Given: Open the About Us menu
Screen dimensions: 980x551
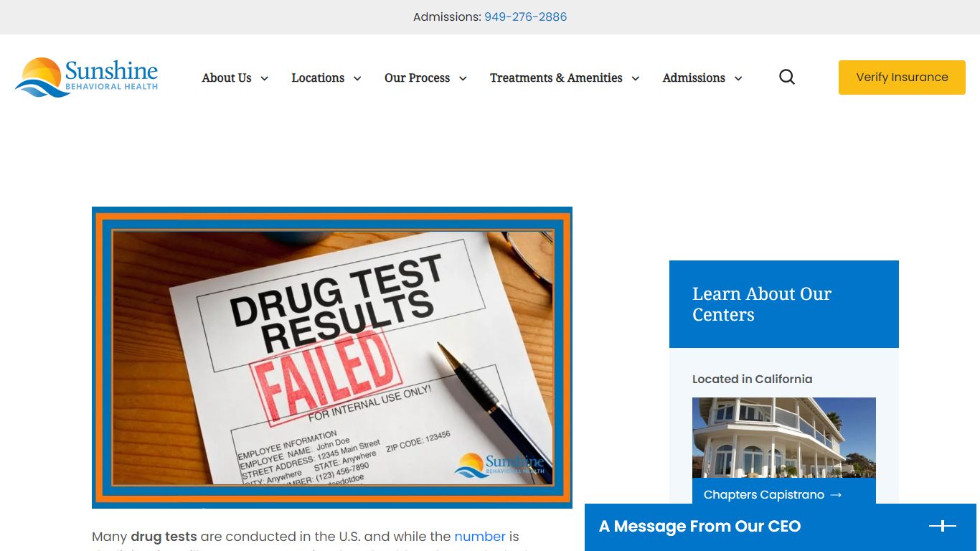Looking at the screenshot, I should point(227,77).
